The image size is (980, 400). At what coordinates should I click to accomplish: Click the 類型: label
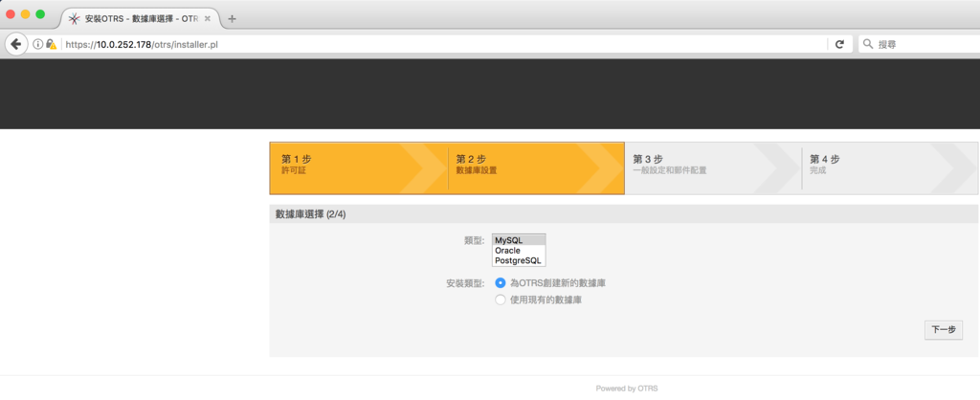(475, 240)
